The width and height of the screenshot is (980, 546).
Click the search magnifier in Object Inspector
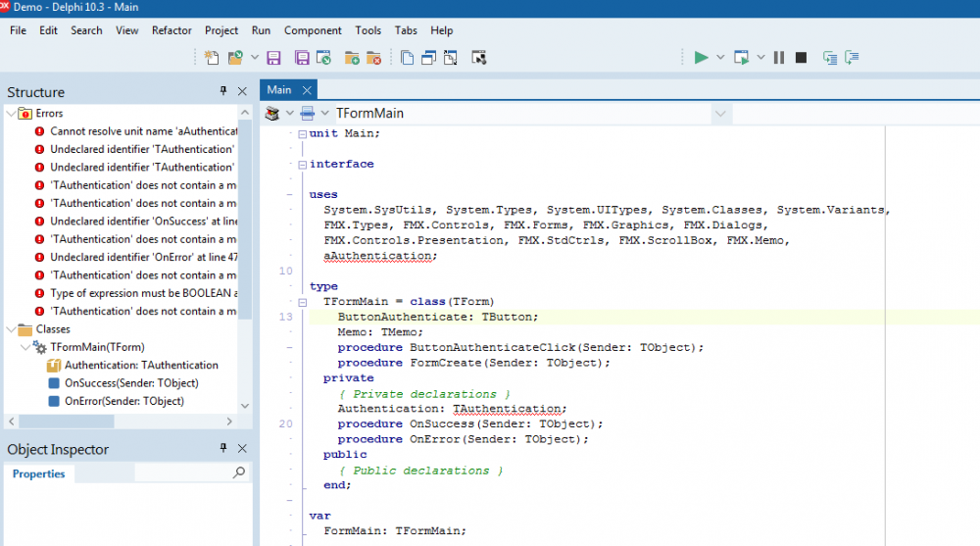coord(239,472)
